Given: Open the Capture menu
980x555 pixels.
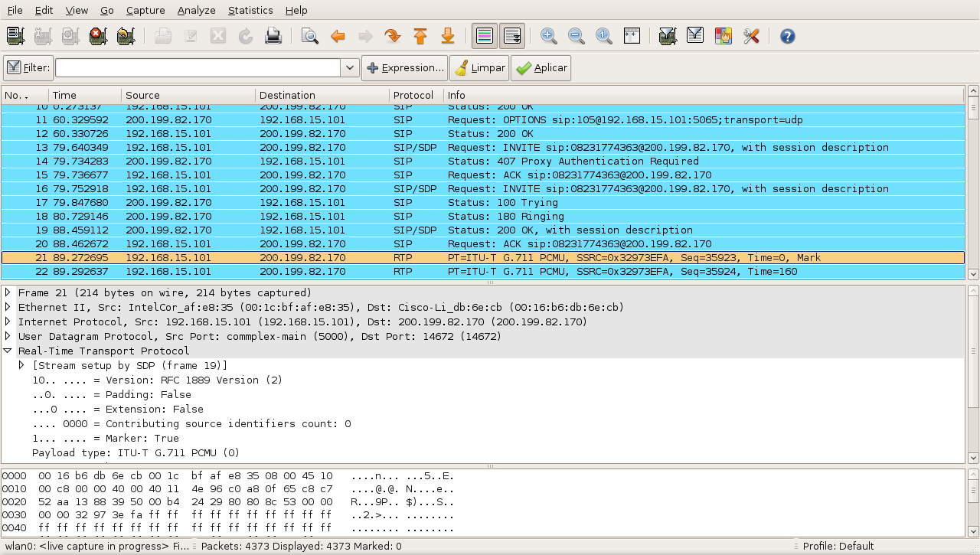Looking at the screenshot, I should coord(145,10).
